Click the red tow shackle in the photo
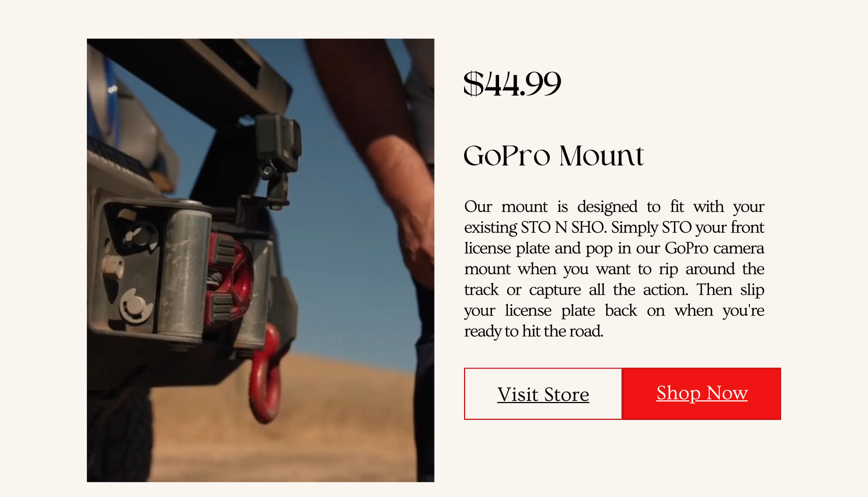This screenshot has width=868, height=497. [266, 374]
